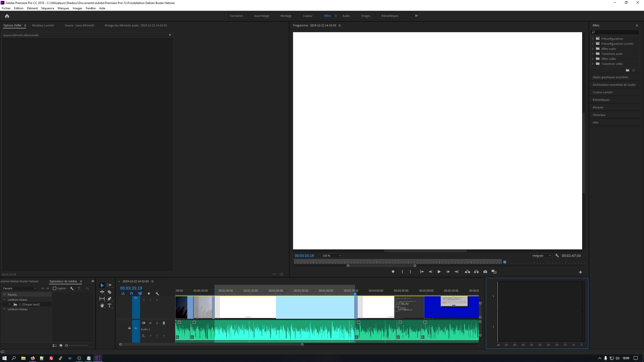Click the Home icon
This screenshot has width=644, height=362.
coord(7,16)
